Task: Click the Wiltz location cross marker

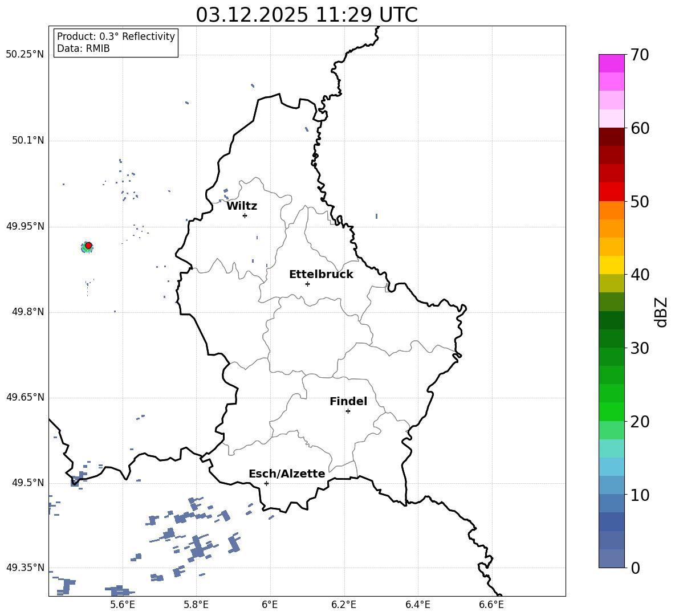Action: 245,215
